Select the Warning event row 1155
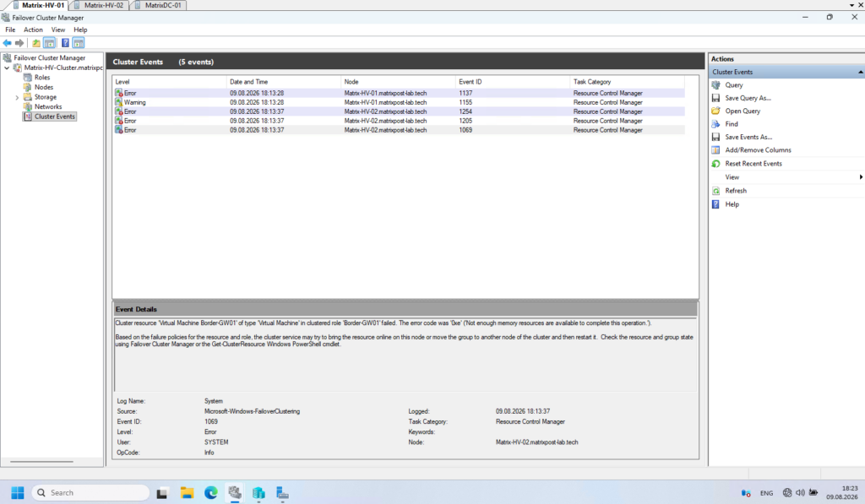 point(399,102)
